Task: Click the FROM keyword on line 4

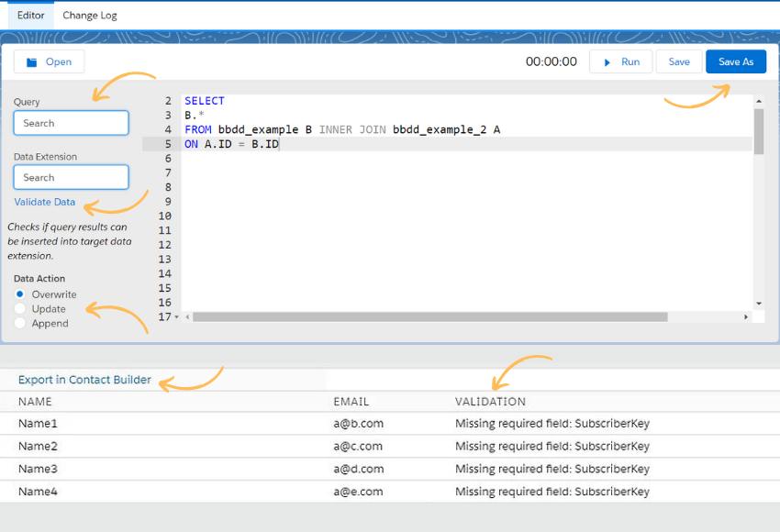Action: click(198, 129)
